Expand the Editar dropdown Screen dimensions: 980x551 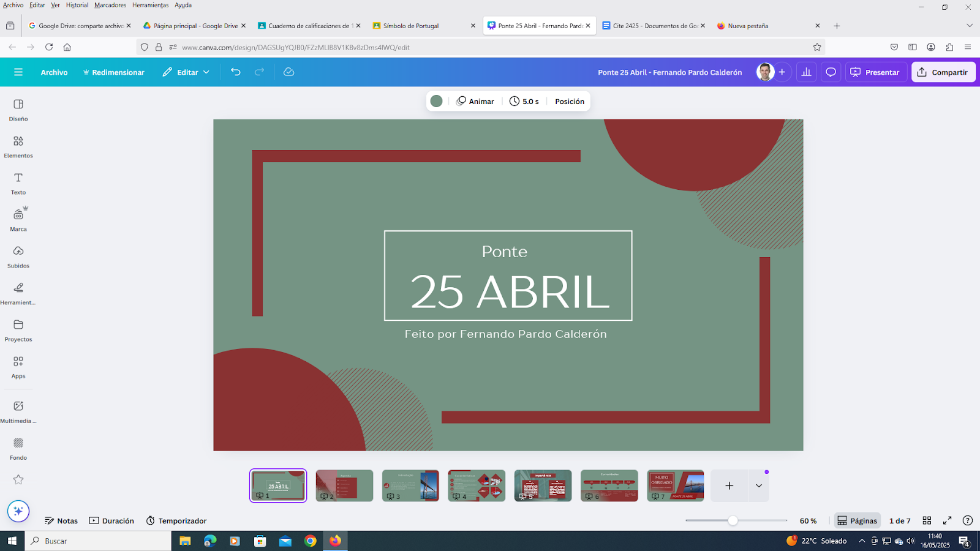[x=186, y=72]
